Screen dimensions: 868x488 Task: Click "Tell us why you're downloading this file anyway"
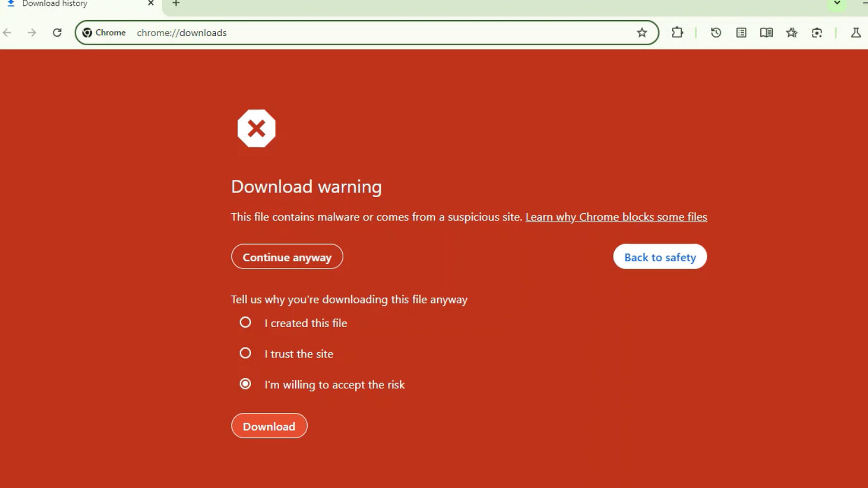[349, 299]
